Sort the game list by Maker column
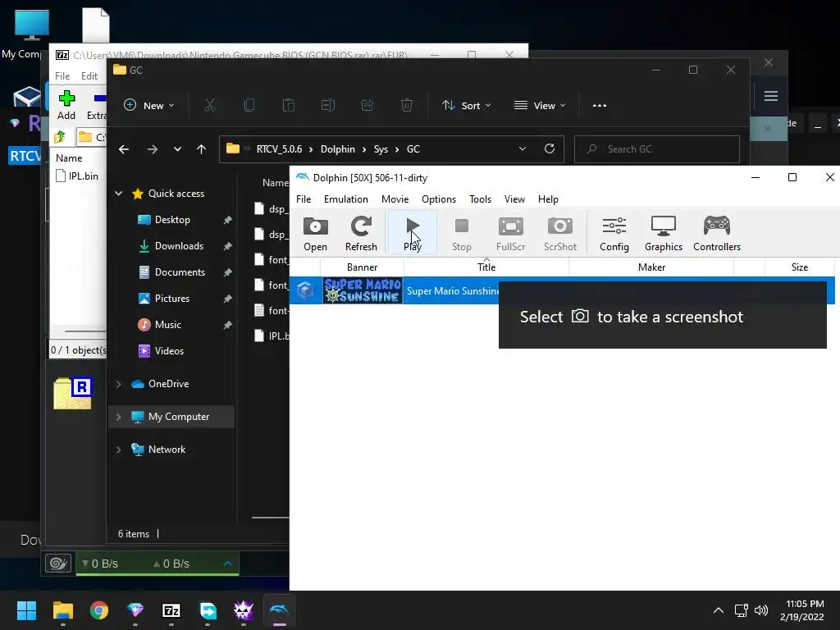This screenshot has height=630, width=840. click(651, 267)
